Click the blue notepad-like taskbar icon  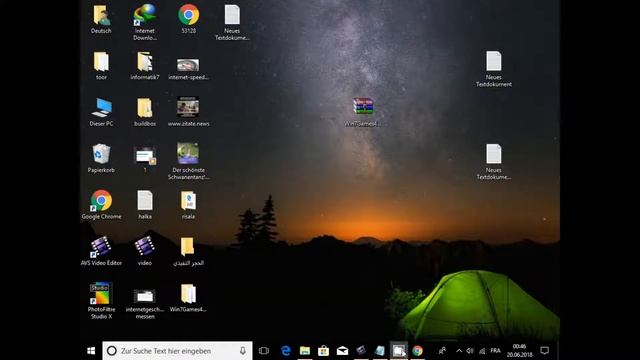[380, 351]
